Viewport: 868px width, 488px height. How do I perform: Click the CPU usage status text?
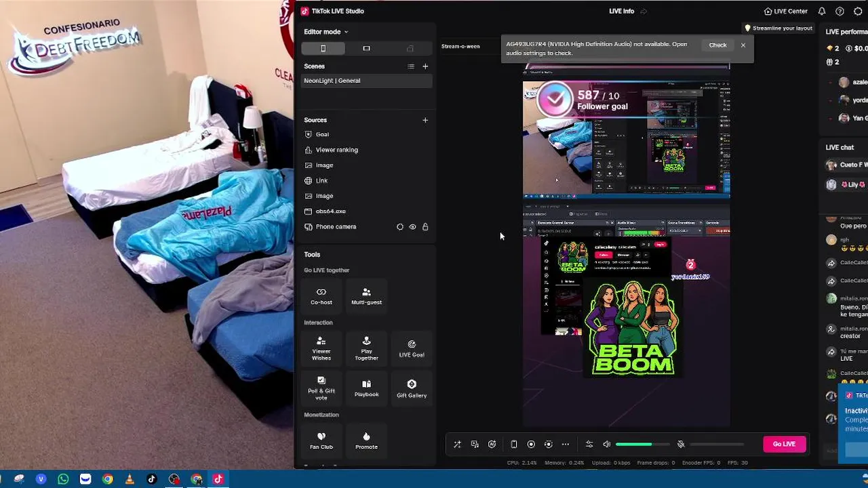coord(521,463)
